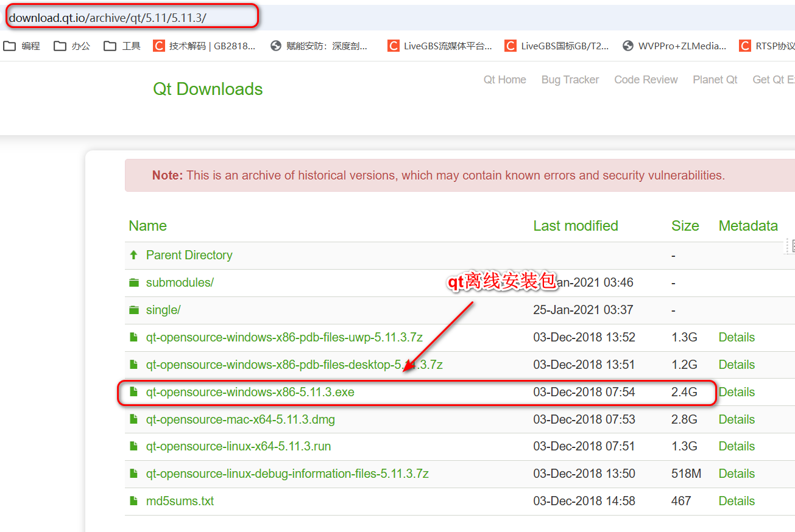Download qt-opensource-windows-x86-pdb-files-uwp-5.11.3.7z
This screenshot has height=532, width=795.
coord(284,337)
